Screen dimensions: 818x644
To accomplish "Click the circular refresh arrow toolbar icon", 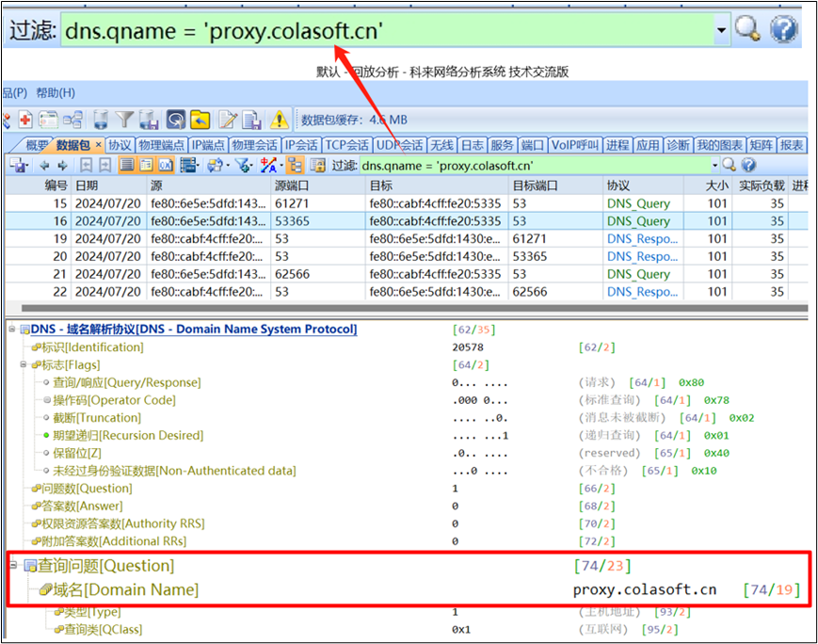I will point(175,120).
